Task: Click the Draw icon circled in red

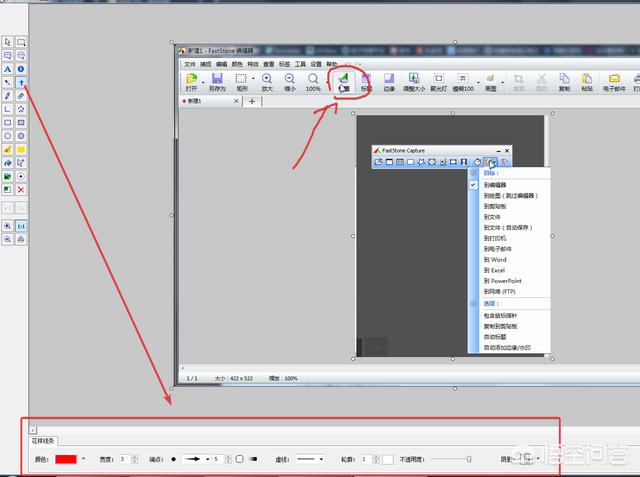Action: [x=342, y=80]
